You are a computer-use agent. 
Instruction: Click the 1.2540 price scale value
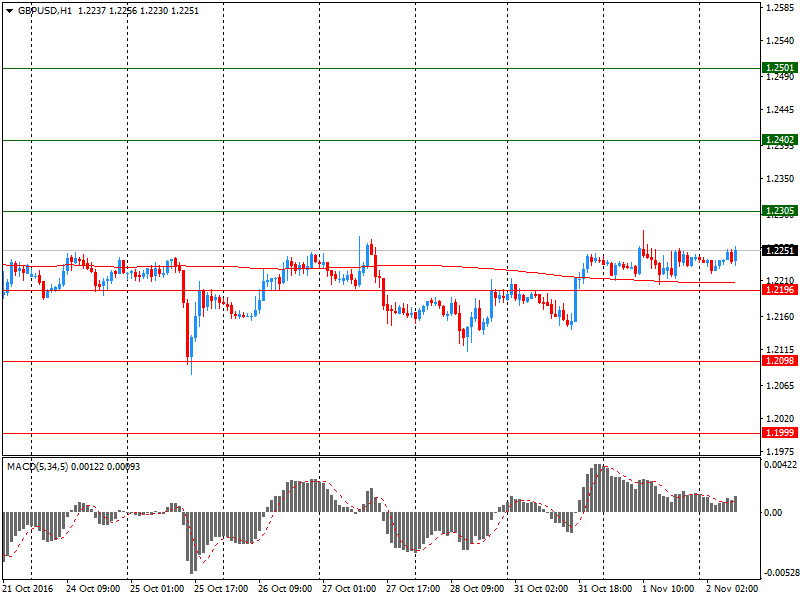point(780,41)
